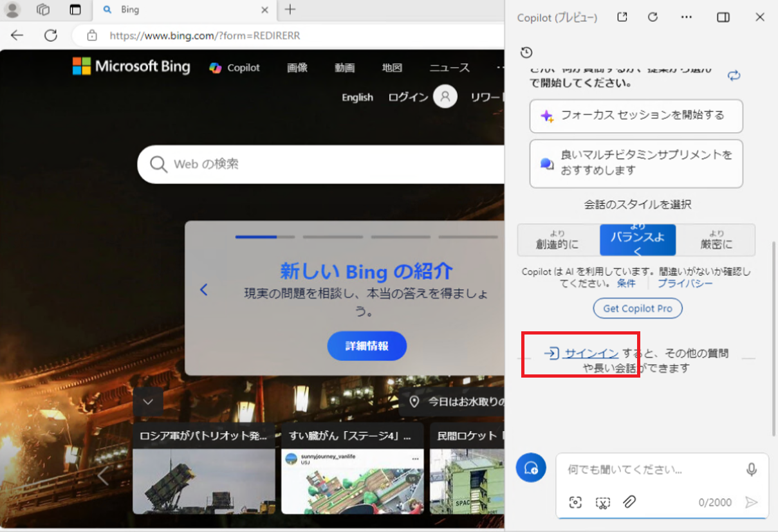Collapse news feed with down chevron
The height and width of the screenshot is (532, 778).
(148, 402)
